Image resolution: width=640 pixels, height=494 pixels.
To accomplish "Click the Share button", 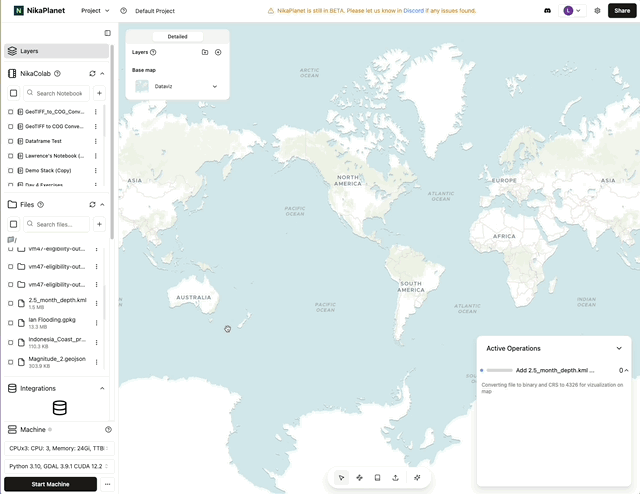I will [x=622, y=11].
